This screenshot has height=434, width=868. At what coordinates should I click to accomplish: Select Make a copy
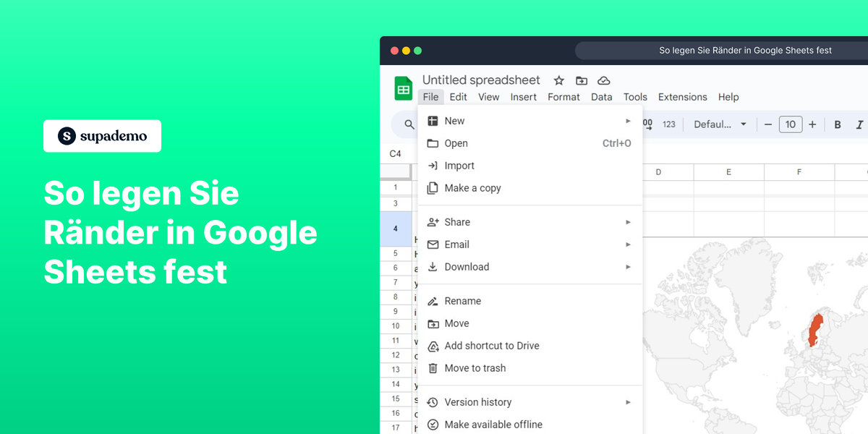[530, 188]
